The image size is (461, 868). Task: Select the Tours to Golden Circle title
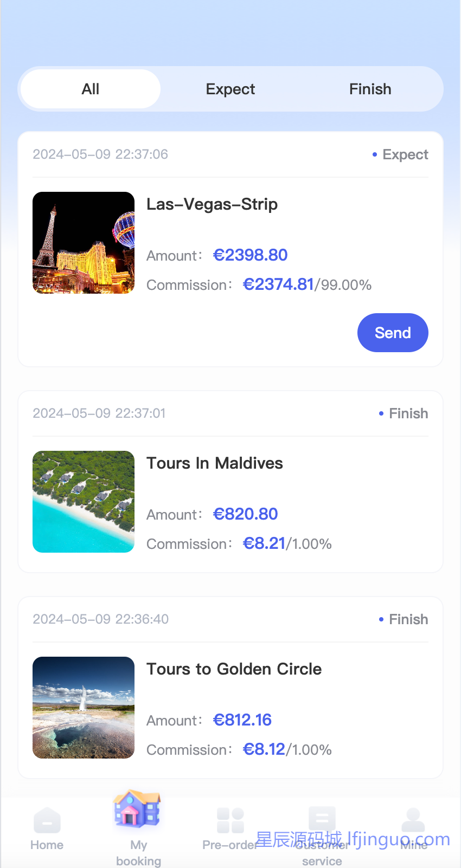[234, 669]
